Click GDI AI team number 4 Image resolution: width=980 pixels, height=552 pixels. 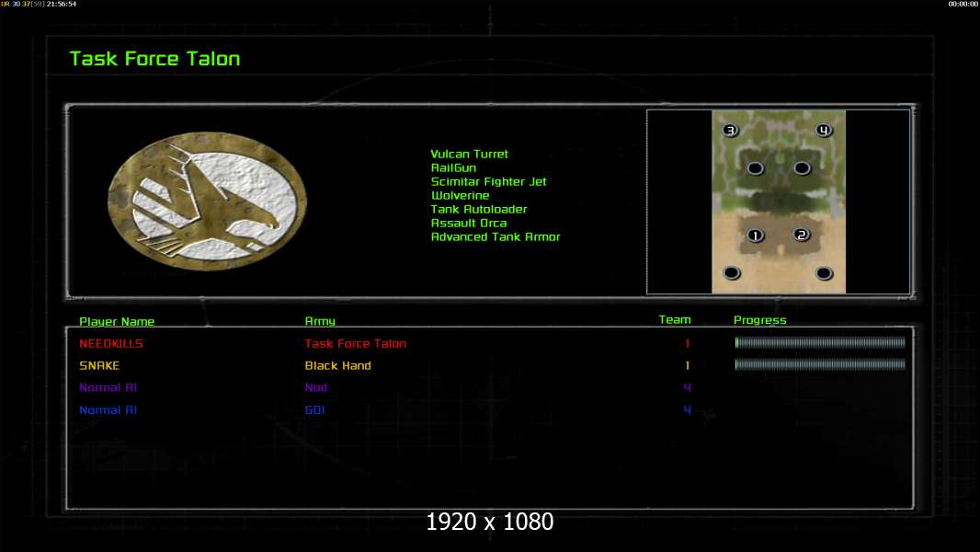pos(687,409)
